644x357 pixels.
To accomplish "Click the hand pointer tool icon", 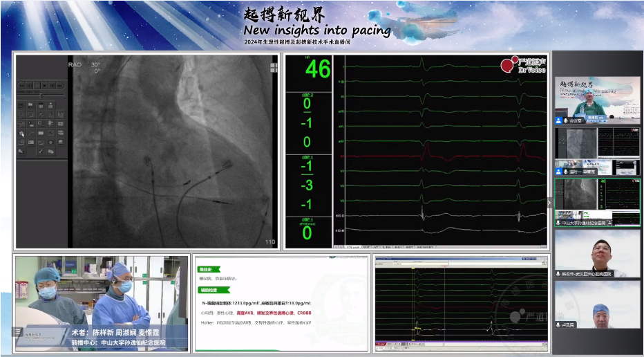I will (x=21, y=133).
